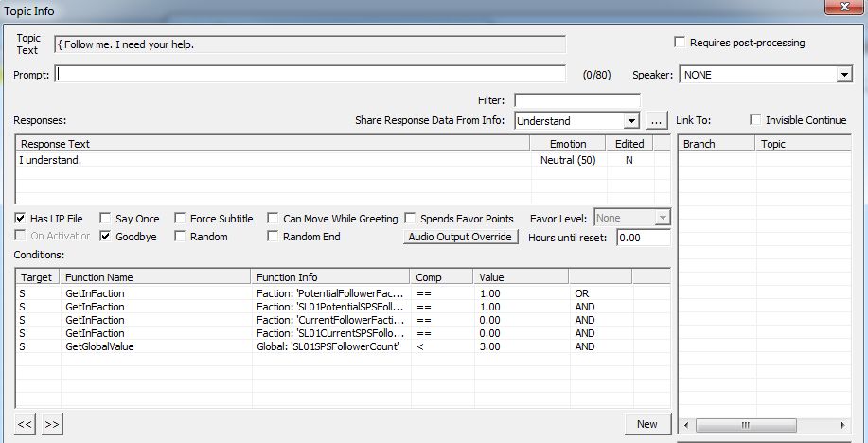Click the Topic Text field
868x443 pixels.
pos(310,44)
